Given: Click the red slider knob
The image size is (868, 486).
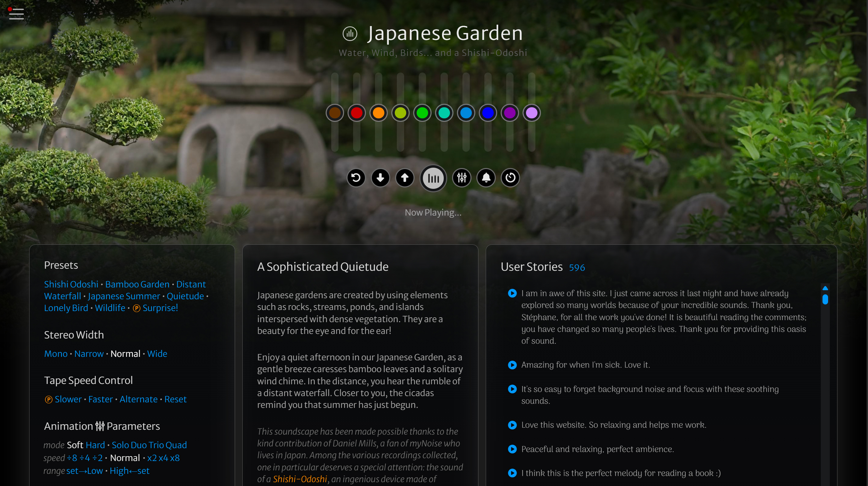Looking at the screenshot, I should pyautogui.click(x=357, y=113).
